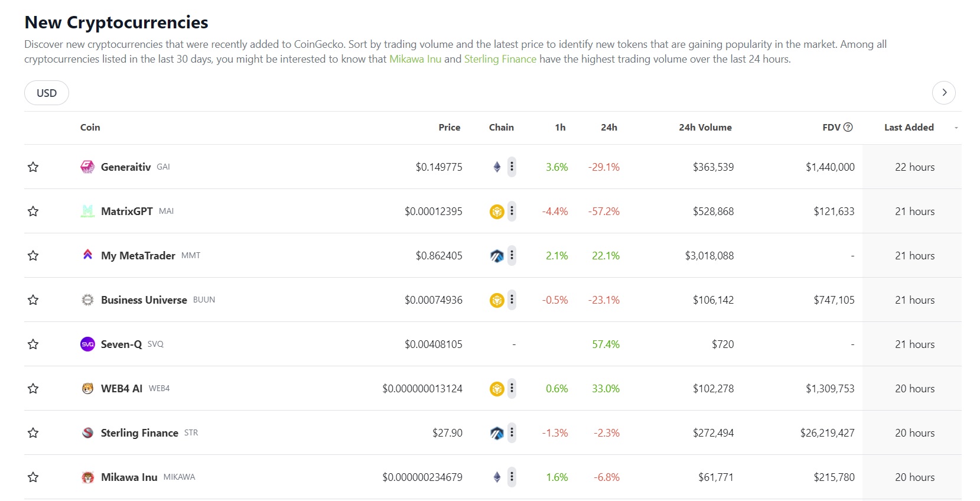The height and width of the screenshot is (501, 980).
Task: Click the Ethereum chain icon for Generaitiv
Action: 497,167
